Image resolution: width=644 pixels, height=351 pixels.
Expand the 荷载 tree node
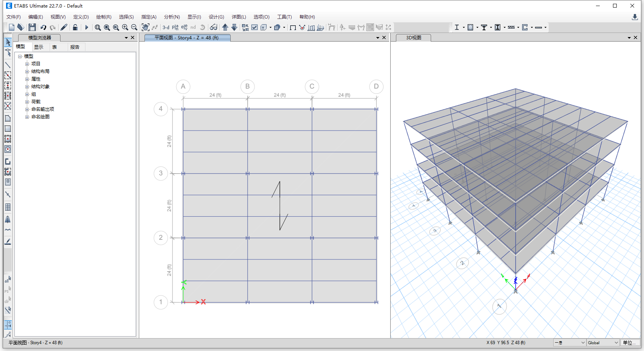(27, 102)
